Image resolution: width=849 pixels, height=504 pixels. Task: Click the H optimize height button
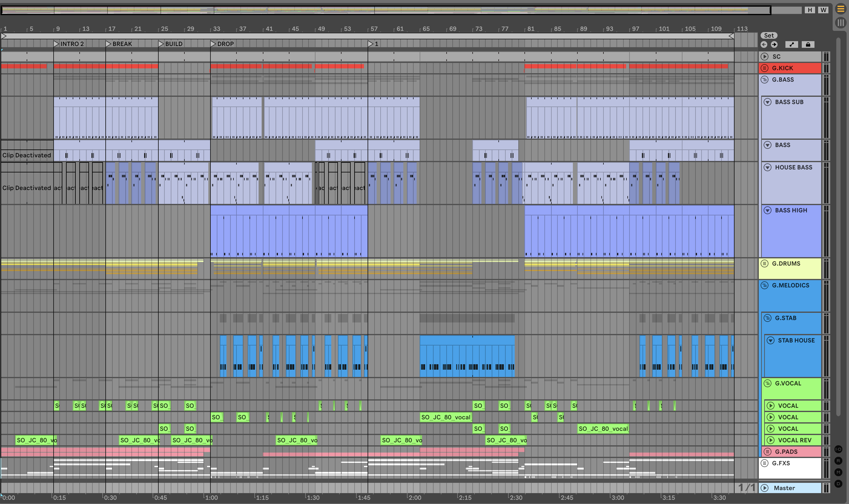point(810,10)
